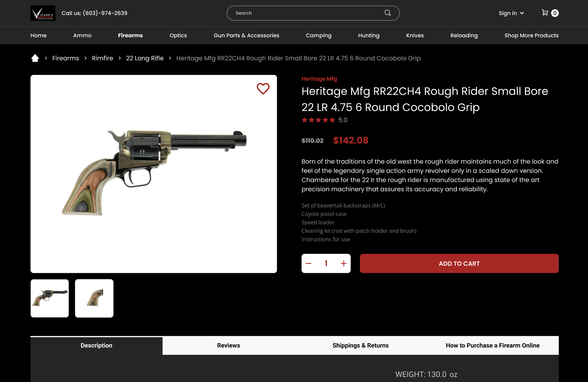
Task: Select the full revolver thumbnail
Action: (50, 298)
